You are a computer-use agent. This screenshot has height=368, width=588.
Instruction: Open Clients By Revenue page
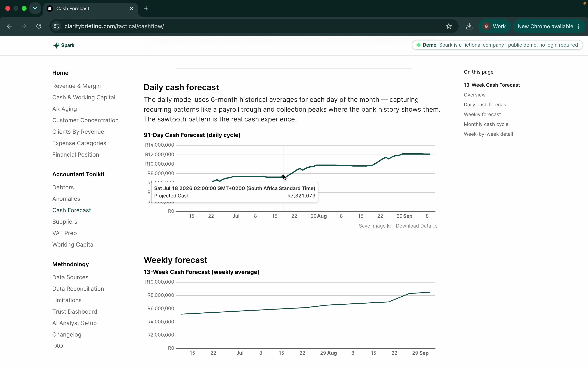(78, 132)
